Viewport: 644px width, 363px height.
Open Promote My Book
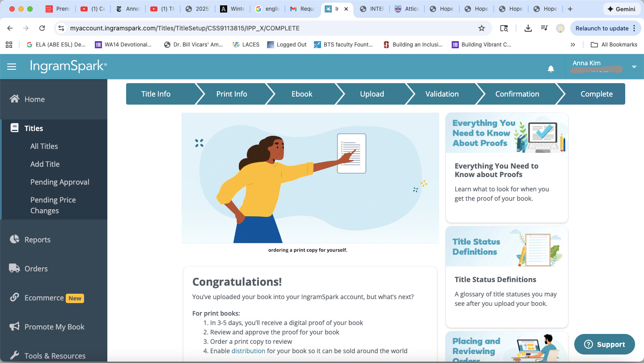[x=55, y=327]
